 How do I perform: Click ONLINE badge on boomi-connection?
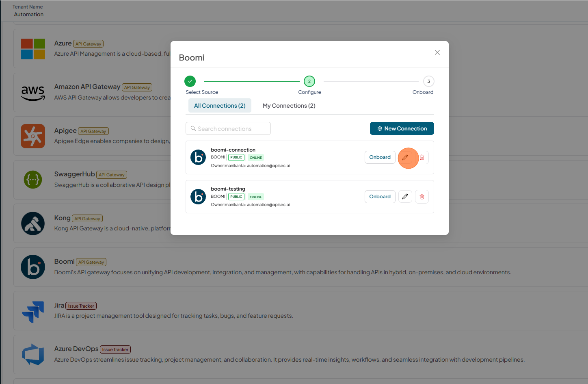tap(256, 158)
